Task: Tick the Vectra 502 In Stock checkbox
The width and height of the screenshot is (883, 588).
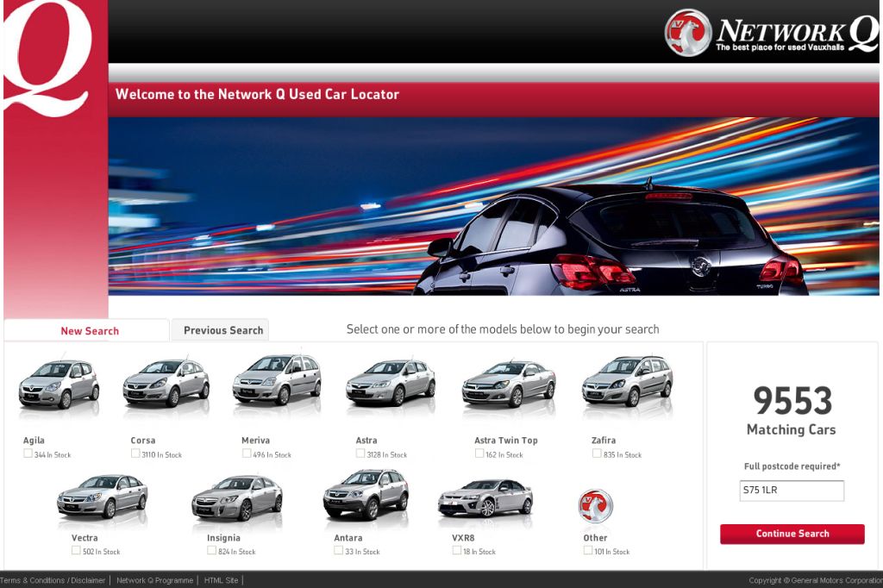Action: 76,550
